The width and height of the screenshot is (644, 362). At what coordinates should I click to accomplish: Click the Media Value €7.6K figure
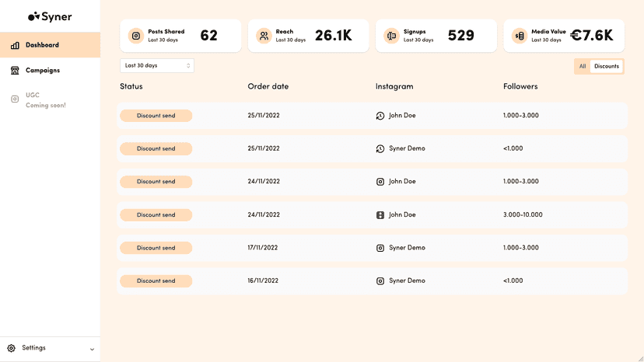[592, 36]
